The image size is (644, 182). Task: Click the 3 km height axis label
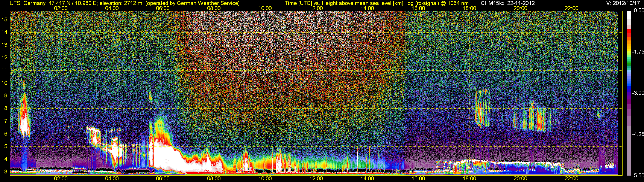coord(6,172)
